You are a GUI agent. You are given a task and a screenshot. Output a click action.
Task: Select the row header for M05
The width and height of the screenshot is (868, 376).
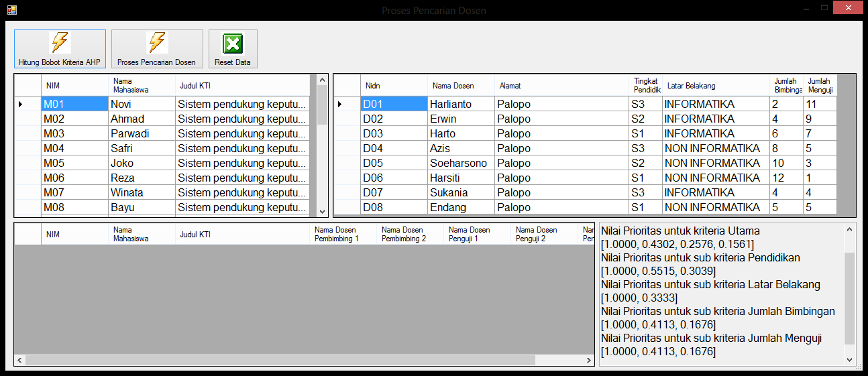pos(28,163)
